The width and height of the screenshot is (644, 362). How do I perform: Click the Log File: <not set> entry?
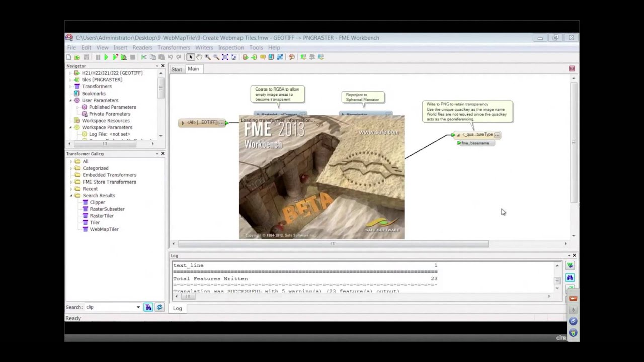110,134
